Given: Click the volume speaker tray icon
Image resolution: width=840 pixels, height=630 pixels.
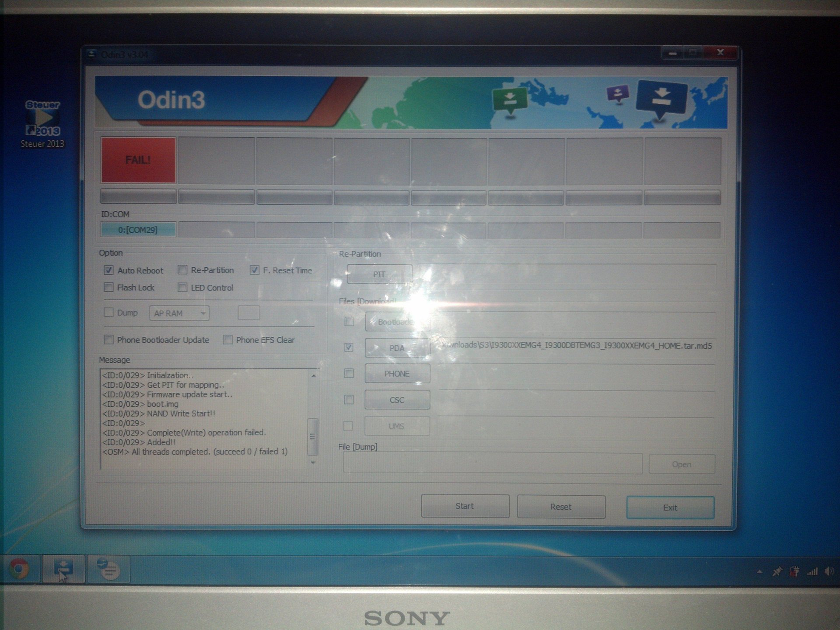Looking at the screenshot, I should pos(828,571).
